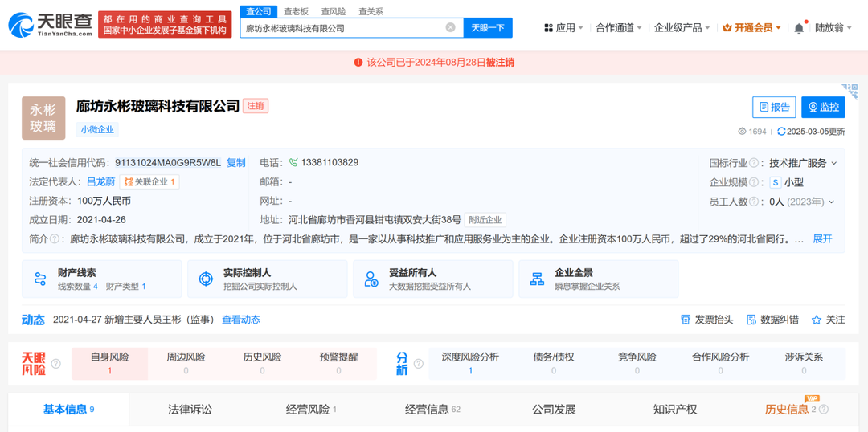Click the QR corner icon at top right
Image resolution: width=868 pixels, height=432 pixels.
pyautogui.click(x=850, y=92)
